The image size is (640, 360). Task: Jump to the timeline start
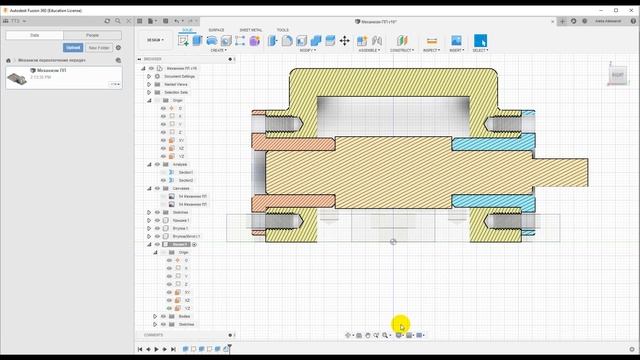pyautogui.click(x=140, y=349)
